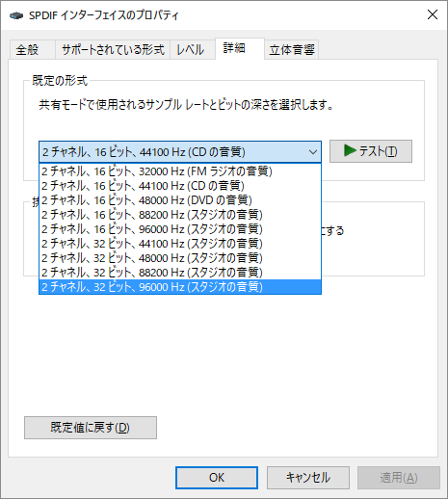This screenshot has height=499, width=448.
Task: Choose 16 ビット 96000 Hz スタジオの音質
Action: tap(180, 229)
